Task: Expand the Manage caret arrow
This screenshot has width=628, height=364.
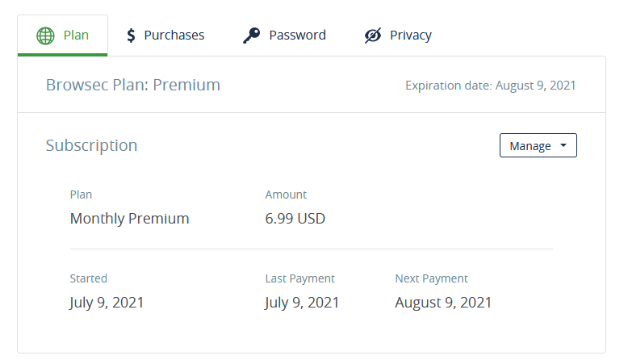Action: click(x=563, y=145)
